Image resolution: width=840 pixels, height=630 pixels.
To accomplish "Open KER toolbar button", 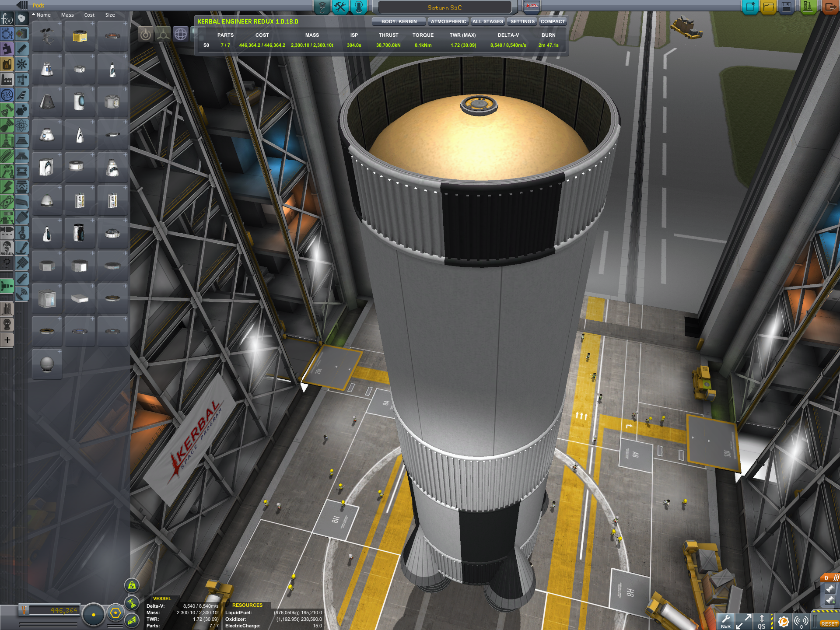I will [726, 621].
